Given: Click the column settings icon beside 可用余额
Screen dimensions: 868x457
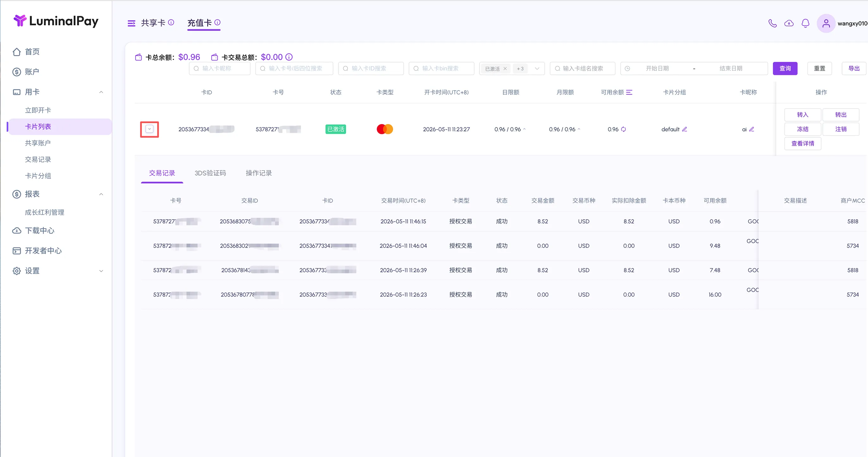Looking at the screenshot, I should point(629,92).
